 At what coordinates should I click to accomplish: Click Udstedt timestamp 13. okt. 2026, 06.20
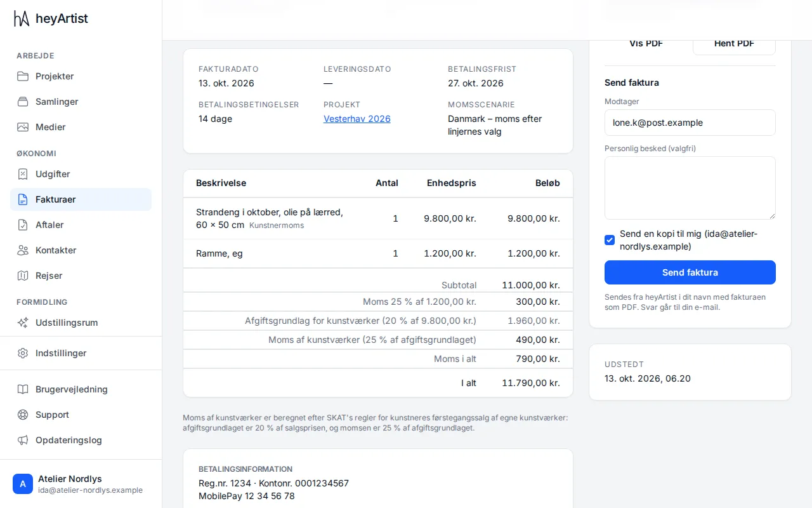[x=648, y=378]
